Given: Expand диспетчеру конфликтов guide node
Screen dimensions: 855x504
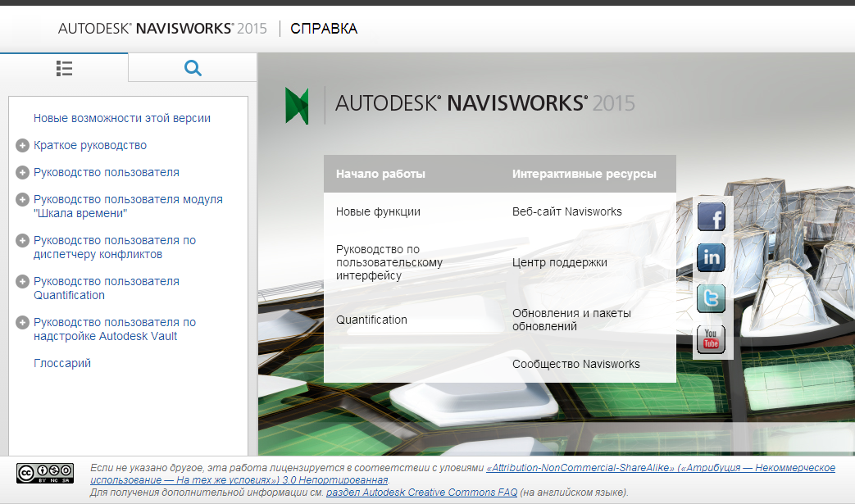Looking at the screenshot, I should pos(22,241).
